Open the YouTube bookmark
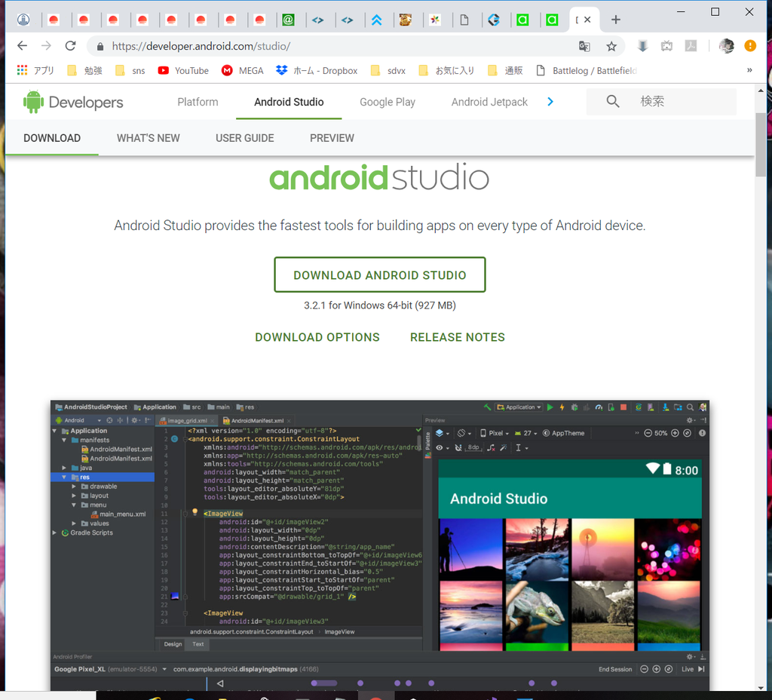772x700 pixels. (x=183, y=70)
